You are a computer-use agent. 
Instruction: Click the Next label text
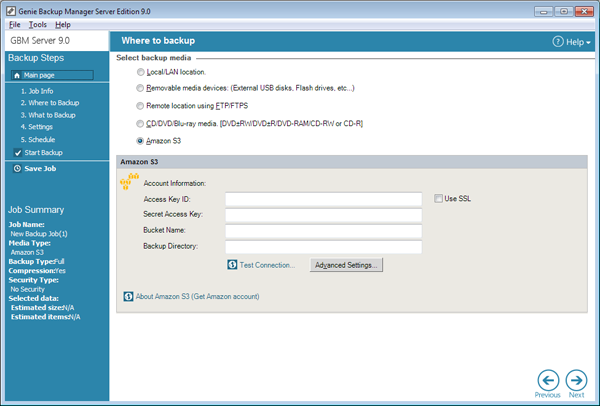tap(576, 395)
